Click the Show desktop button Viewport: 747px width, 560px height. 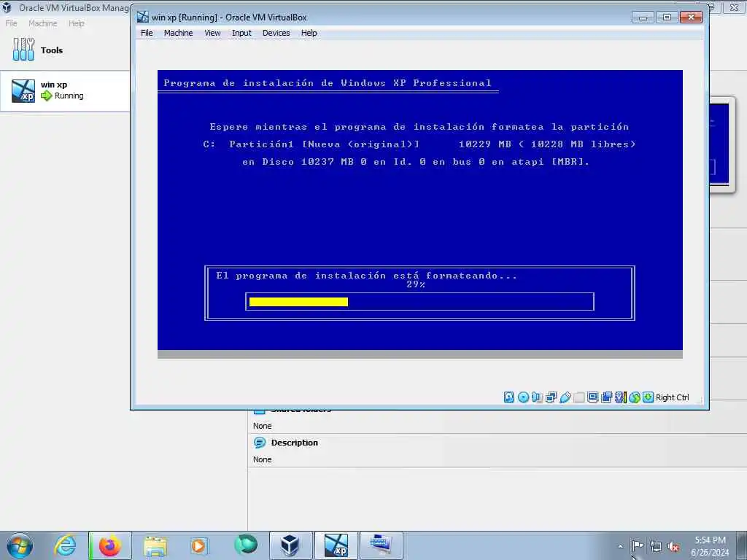click(x=742, y=545)
